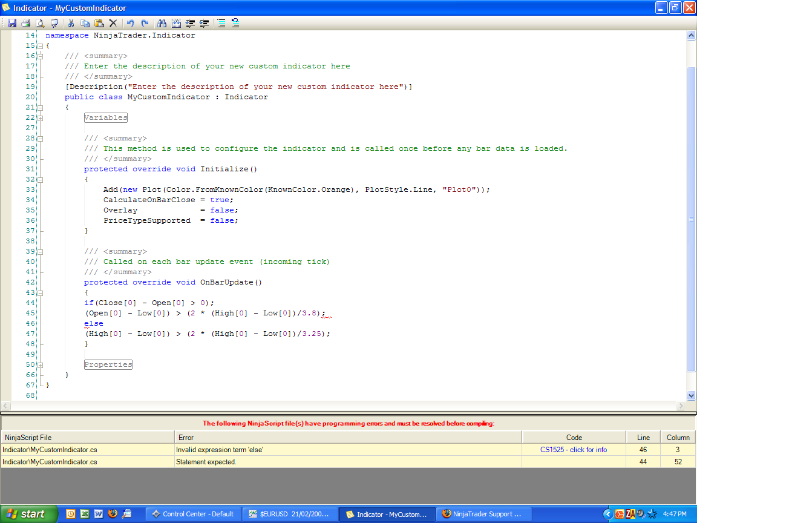
Task: Click 'Initialize()' in the method declaration
Action: pos(229,169)
